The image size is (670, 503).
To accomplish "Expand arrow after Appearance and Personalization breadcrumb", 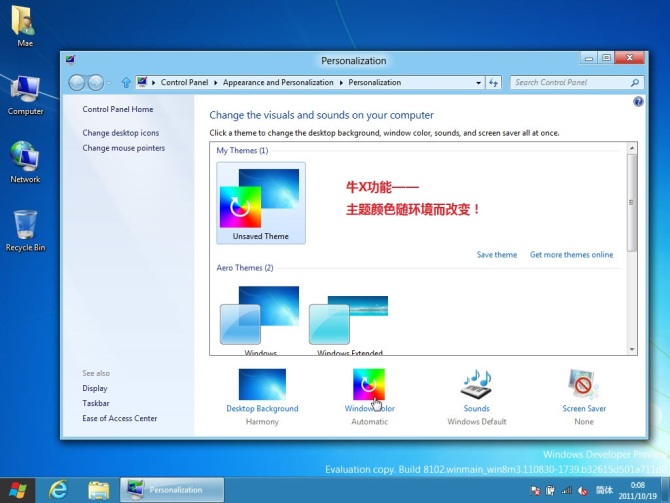I will [341, 83].
